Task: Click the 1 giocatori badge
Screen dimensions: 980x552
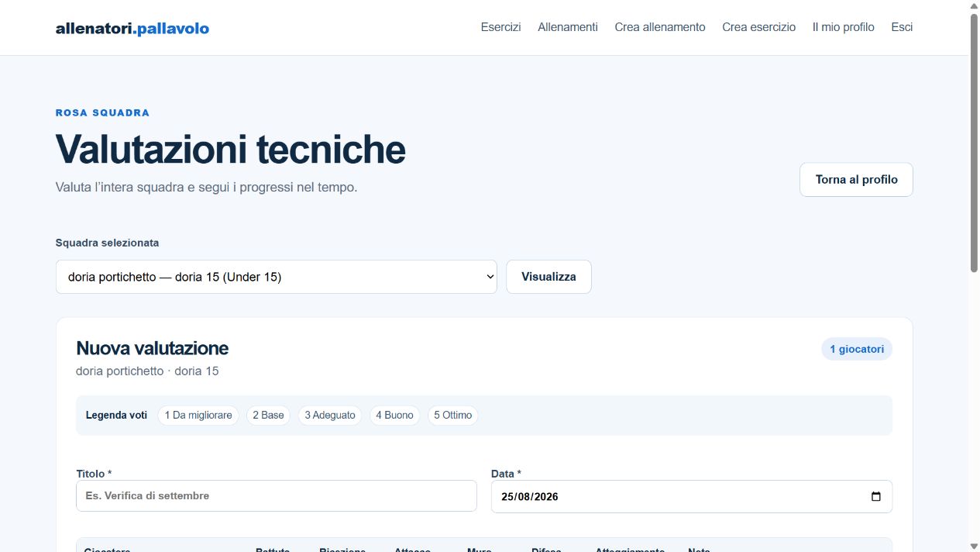Action: (857, 349)
